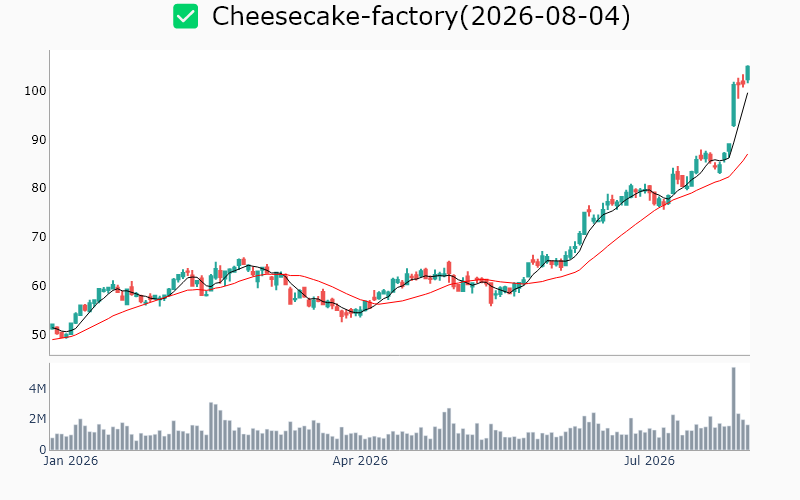
Task: Click the 100 price axis label
Action: click(35, 91)
